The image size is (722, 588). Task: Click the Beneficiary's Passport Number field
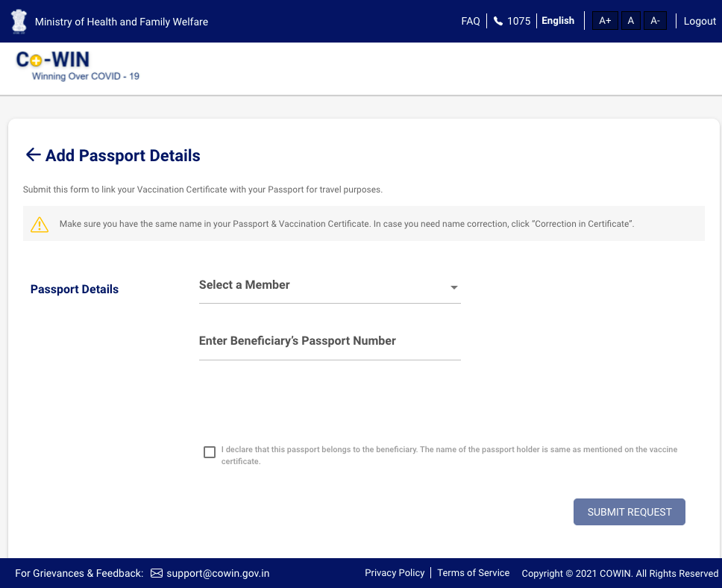[330, 342]
